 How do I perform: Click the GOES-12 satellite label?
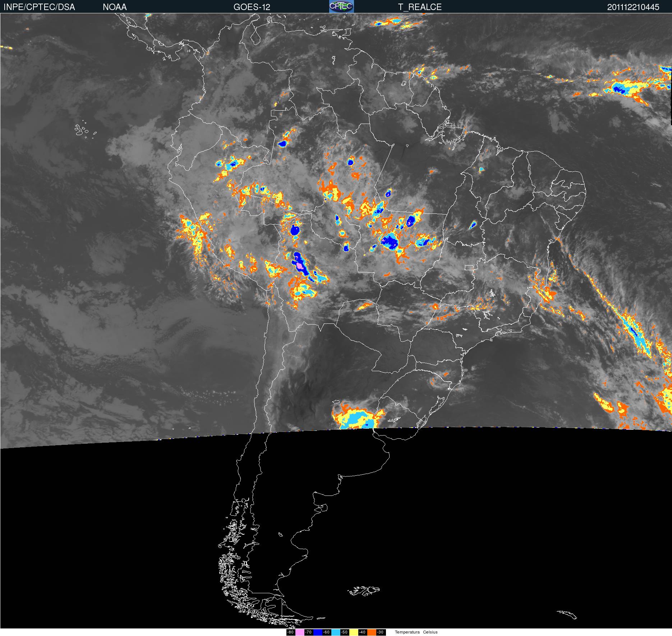(x=252, y=7)
